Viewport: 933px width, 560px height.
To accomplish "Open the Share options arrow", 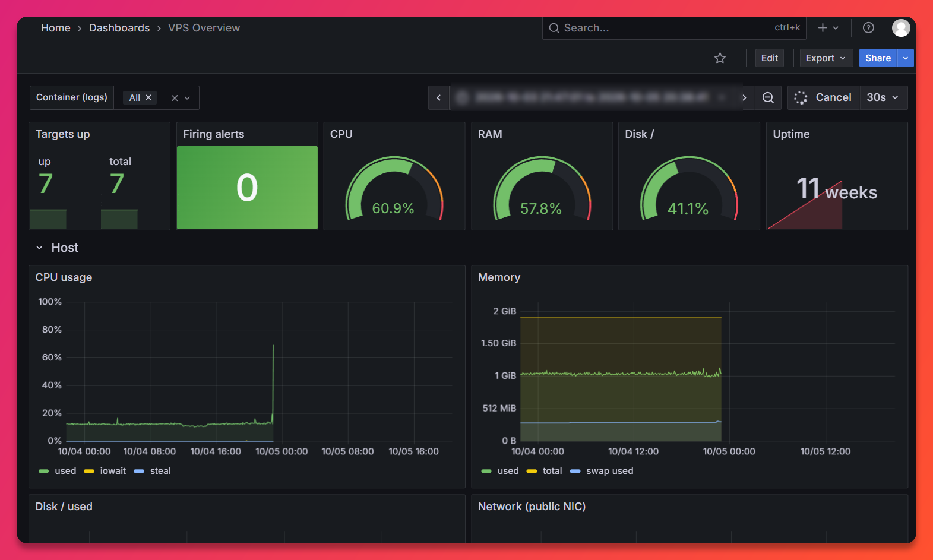I will tap(905, 58).
